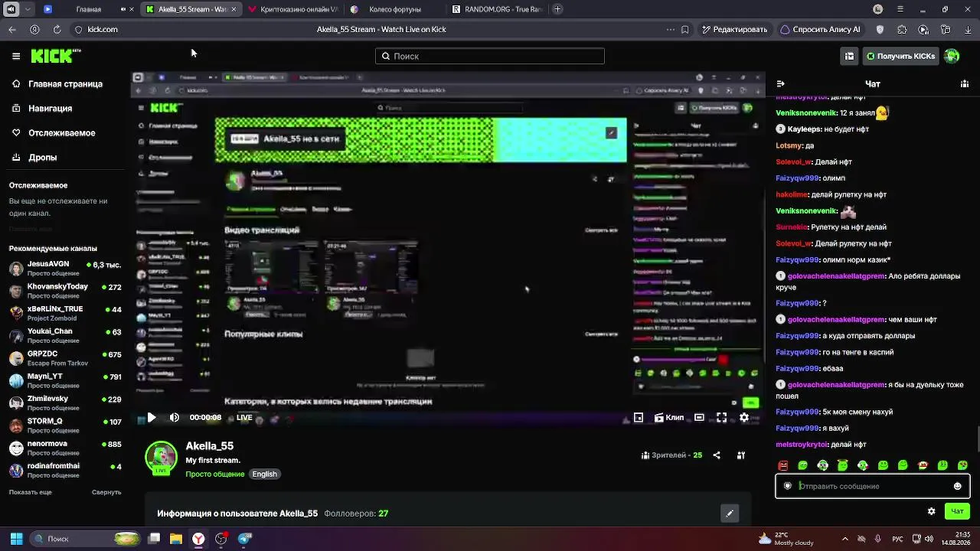Image resolution: width=980 pixels, height=551 pixels.
Task: Click the English language tag
Action: click(x=264, y=474)
